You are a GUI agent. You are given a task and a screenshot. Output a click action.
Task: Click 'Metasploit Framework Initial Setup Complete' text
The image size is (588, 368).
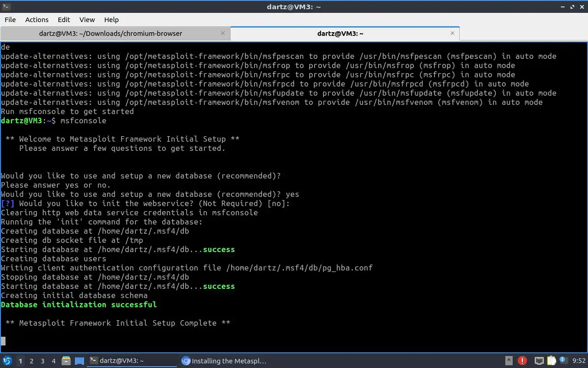118,323
